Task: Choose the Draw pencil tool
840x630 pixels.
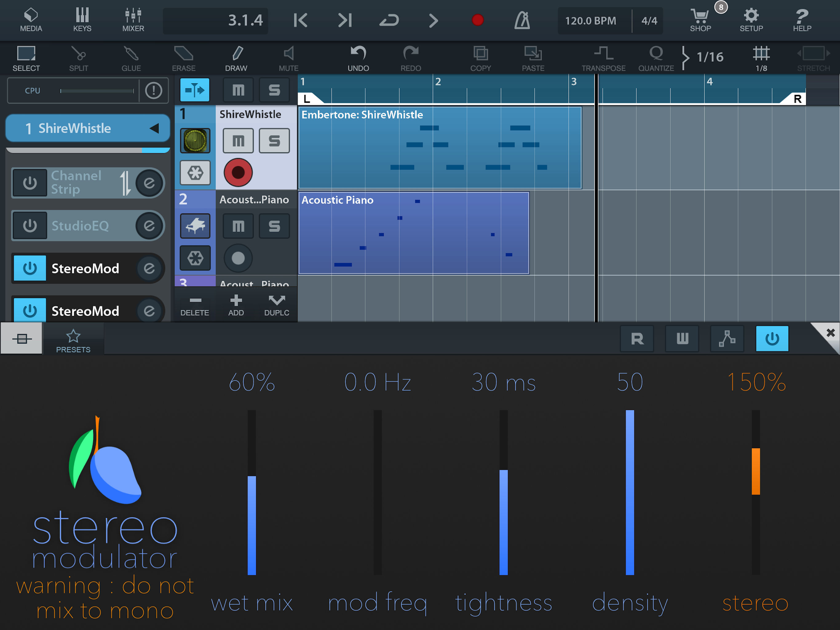Action: pos(236,58)
